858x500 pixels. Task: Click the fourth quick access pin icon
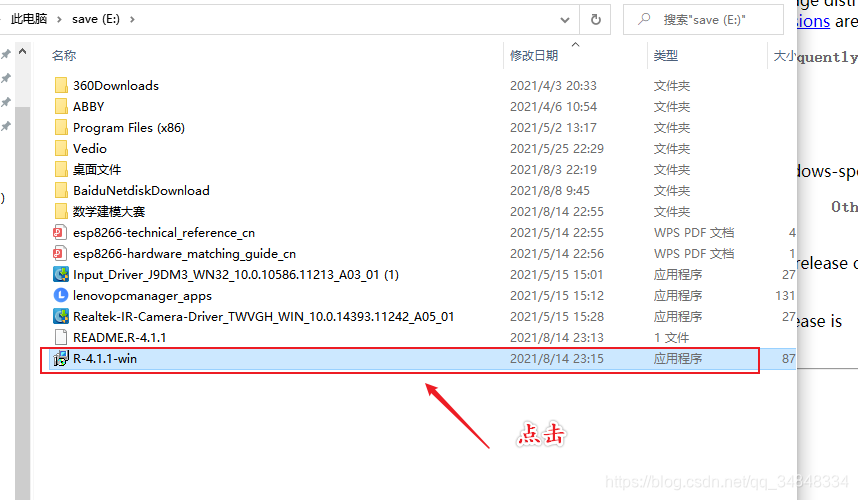(6, 126)
